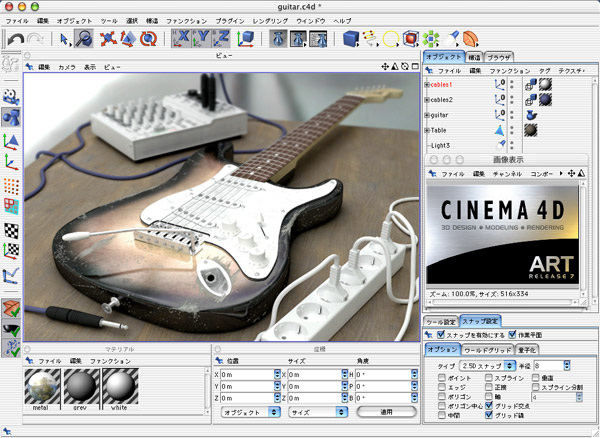Click the blue Cube primitive icon
Screen dimensions: 600x438
pyautogui.click(x=349, y=39)
